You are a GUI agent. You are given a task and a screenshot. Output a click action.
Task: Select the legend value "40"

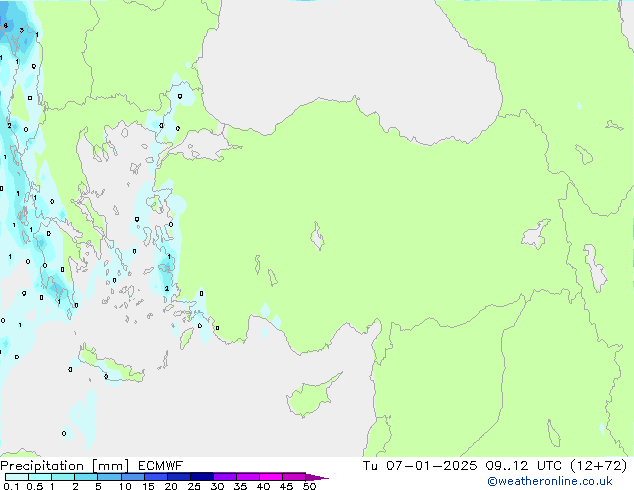point(263,486)
